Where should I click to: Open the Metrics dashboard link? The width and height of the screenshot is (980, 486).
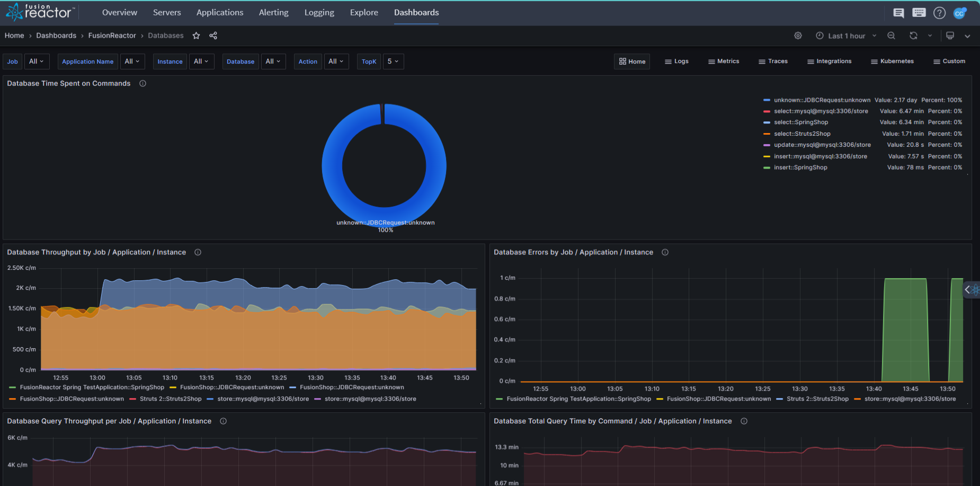724,61
